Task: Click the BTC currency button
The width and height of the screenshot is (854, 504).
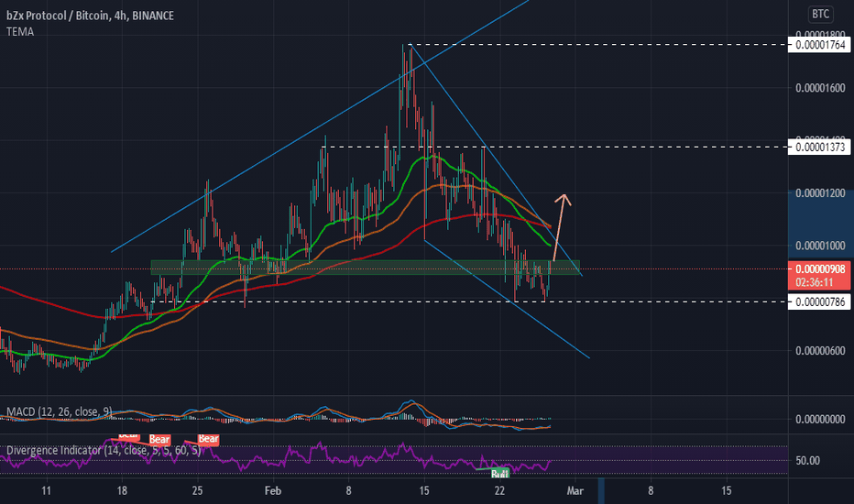Action: pos(821,14)
